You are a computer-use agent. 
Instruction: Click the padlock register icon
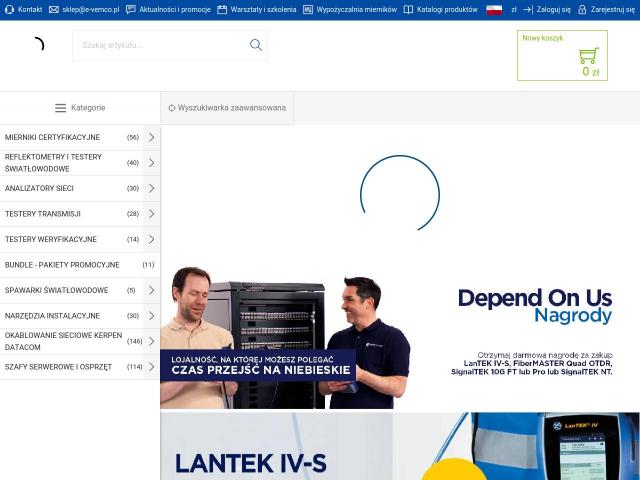click(x=582, y=9)
